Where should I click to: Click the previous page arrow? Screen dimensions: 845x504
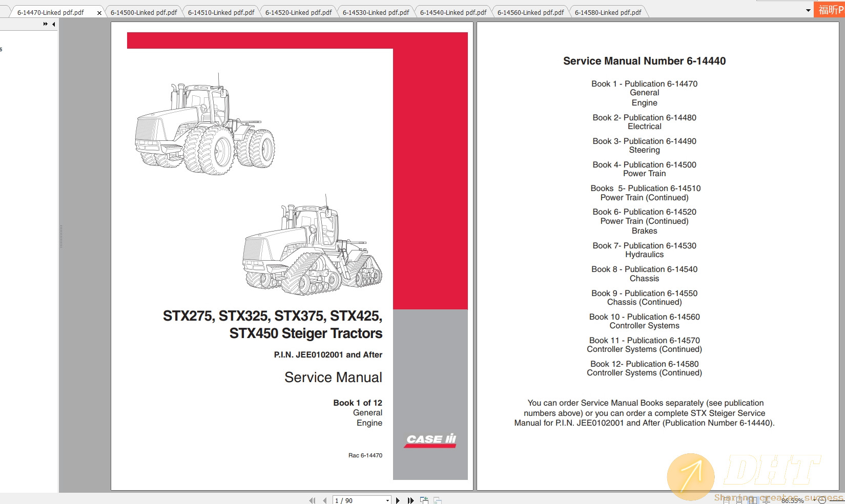[324, 500]
